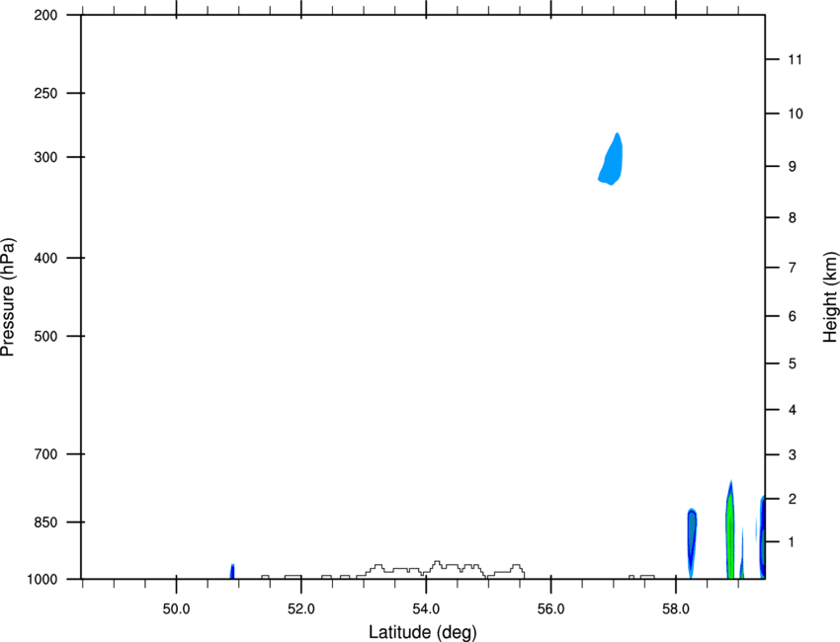Click the 58.0 latitude label

coord(676,609)
